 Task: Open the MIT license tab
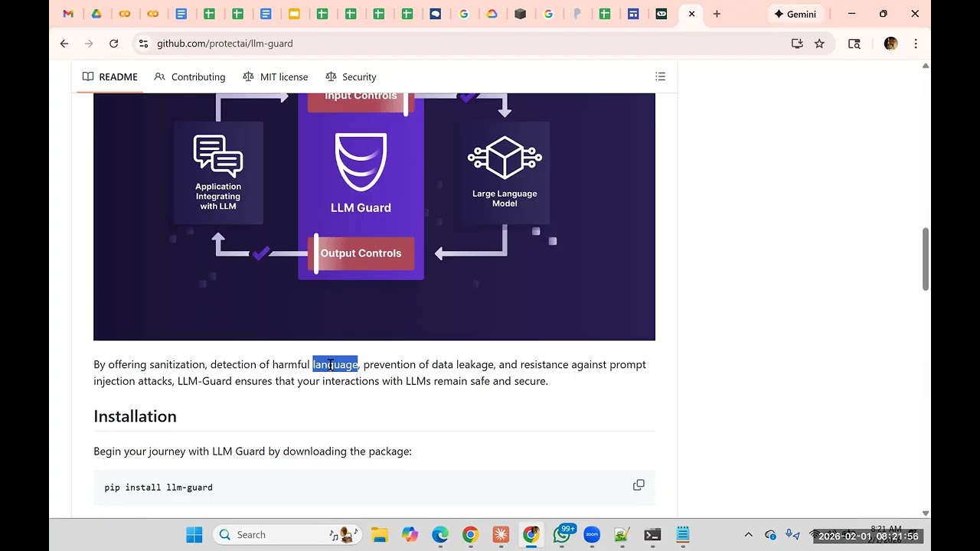pyautogui.click(x=276, y=77)
